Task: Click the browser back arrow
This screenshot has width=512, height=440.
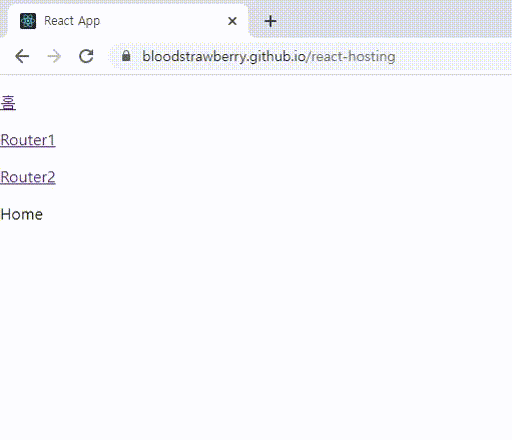Action: tap(22, 56)
